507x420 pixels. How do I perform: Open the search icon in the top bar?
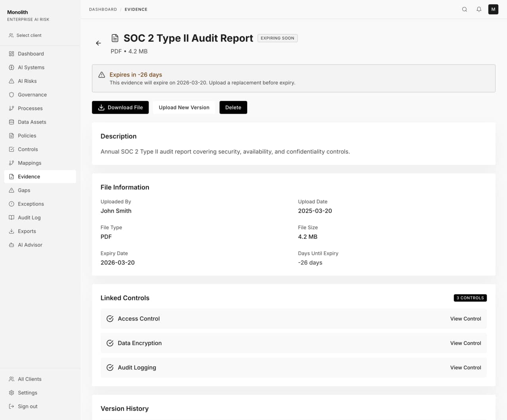point(464,9)
